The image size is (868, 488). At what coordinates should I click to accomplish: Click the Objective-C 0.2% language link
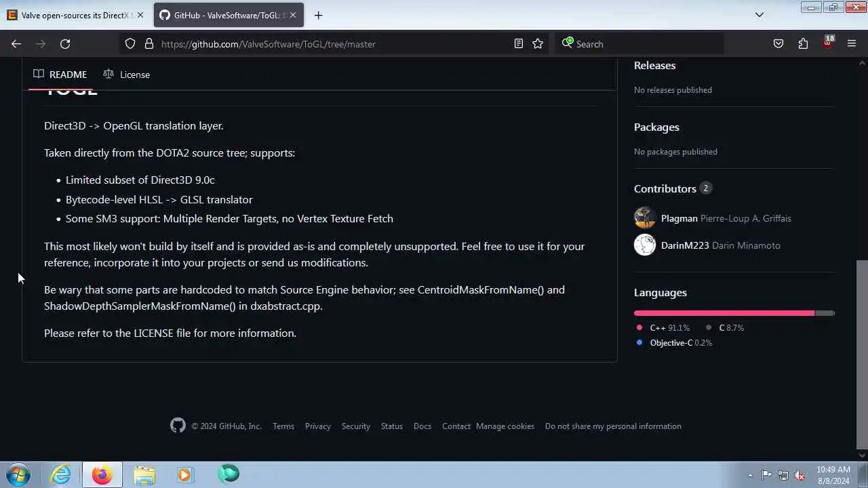point(674,343)
